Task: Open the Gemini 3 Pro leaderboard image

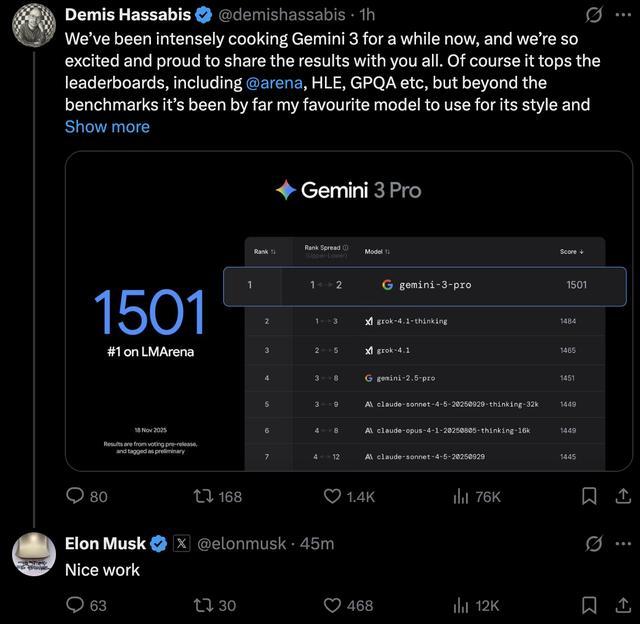Action: pyautogui.click(x=349, y=311)
